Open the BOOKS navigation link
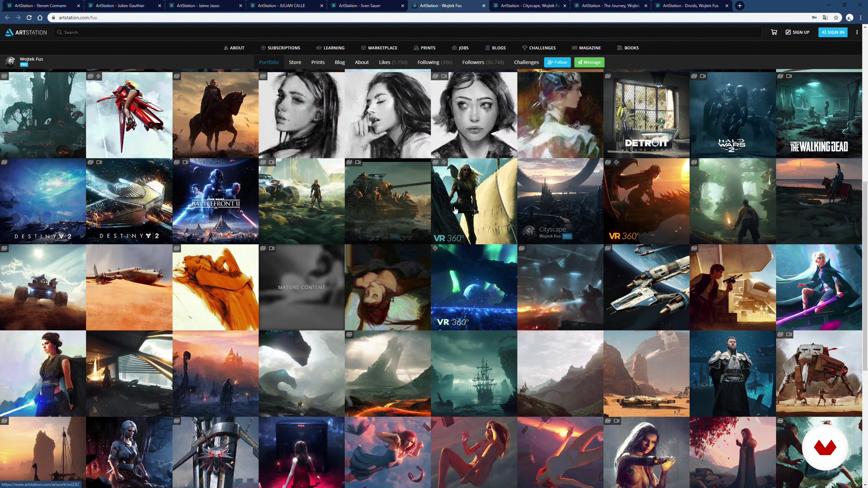Viewport: 868px width, 488px height. pos(628,48)
